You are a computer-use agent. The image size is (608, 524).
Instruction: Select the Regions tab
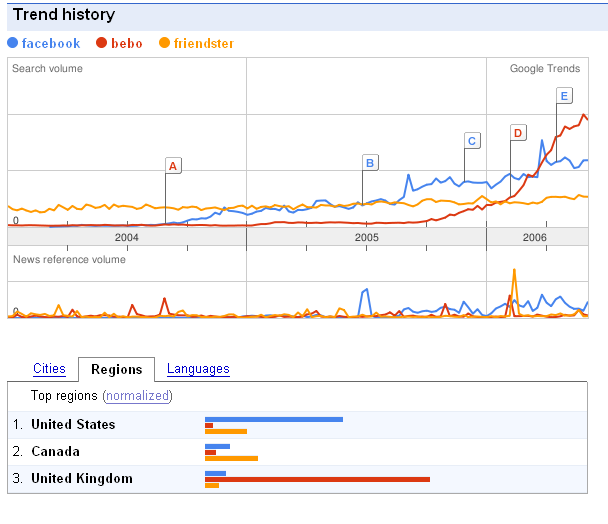(116, 370)
